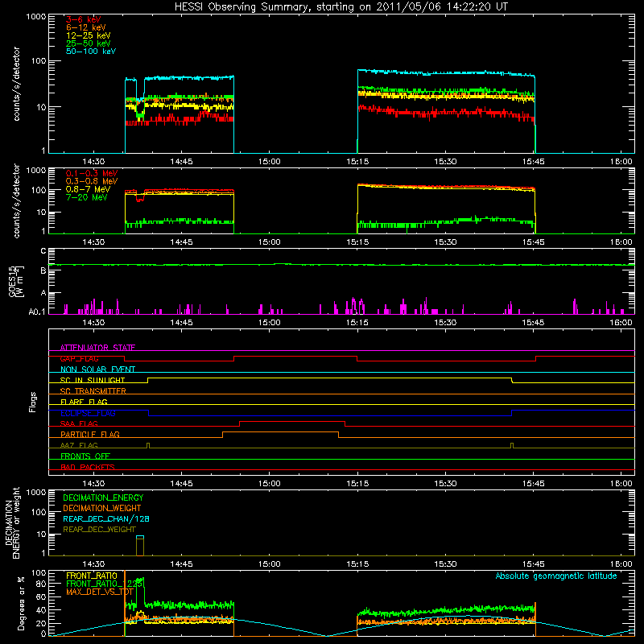Click the REAR_DEC_WEIGHT legend label

pyautogui.click(x=99, y=530)
